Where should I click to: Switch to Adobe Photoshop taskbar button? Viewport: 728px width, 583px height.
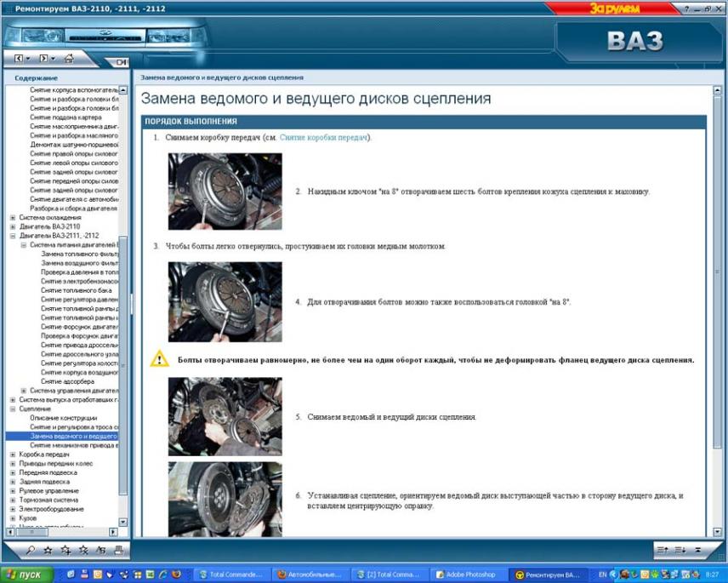(x=468, y=574)
